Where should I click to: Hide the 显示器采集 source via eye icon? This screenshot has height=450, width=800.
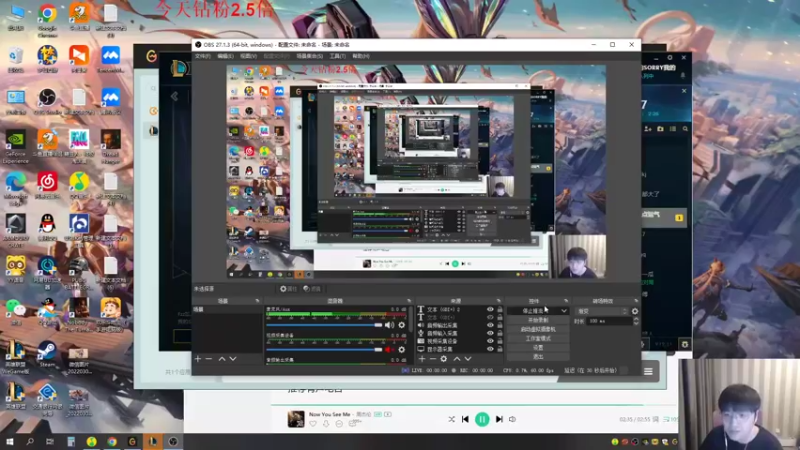pyautogui.click(x=490, y=349)
